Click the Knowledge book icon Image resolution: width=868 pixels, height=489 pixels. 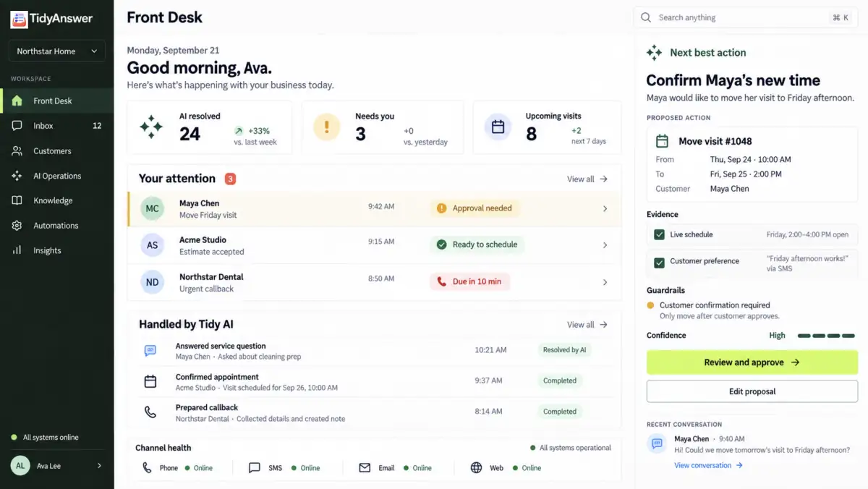pyautogui.click(x=17, y=200)
